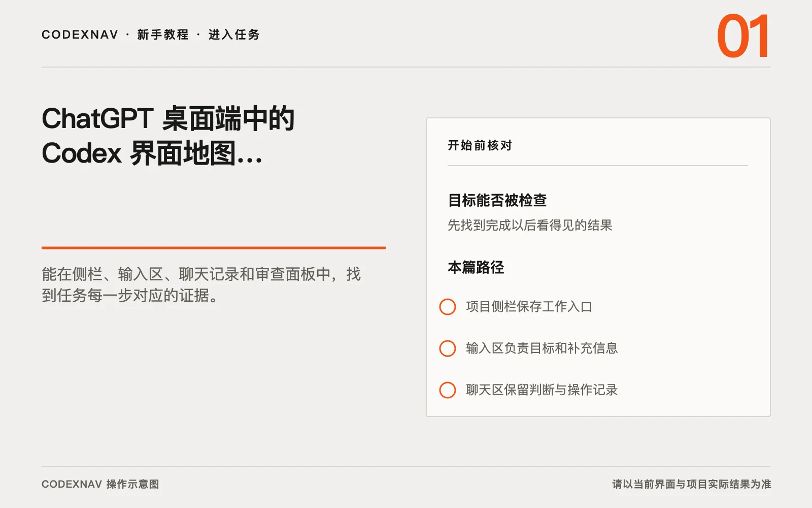Click the orange divider line under the title

pos(214,248)
